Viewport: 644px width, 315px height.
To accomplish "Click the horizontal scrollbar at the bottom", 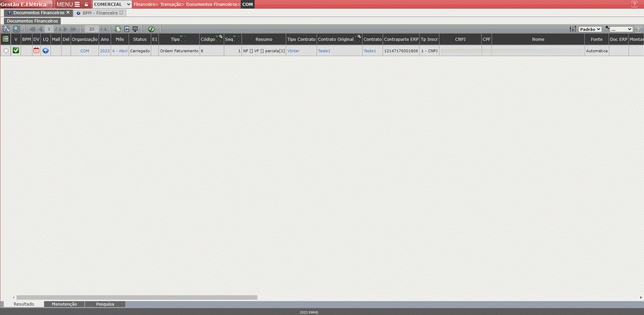I will click(137, 297).
